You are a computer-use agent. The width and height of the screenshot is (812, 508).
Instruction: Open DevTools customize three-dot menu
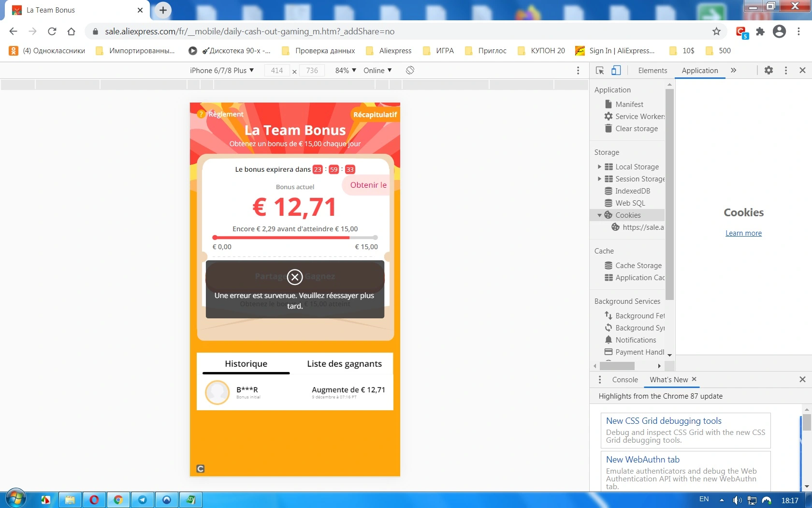coord(786,70)
